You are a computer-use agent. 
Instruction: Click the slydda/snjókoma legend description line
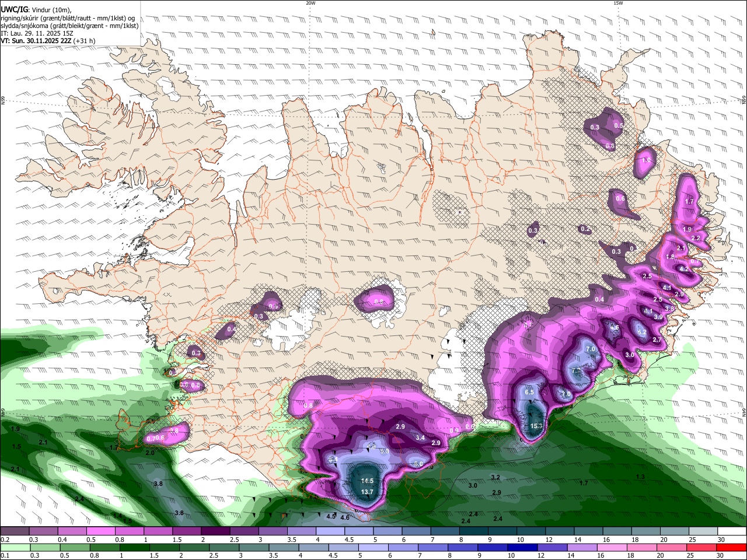69,26
